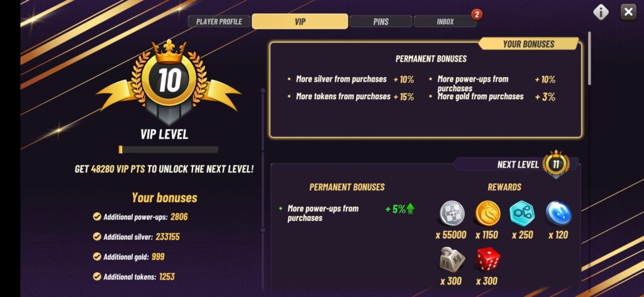The width and height of the screenshot is (644, 297).
Task: Tap the Additional silver checkmark
Action: click(97, 237)
